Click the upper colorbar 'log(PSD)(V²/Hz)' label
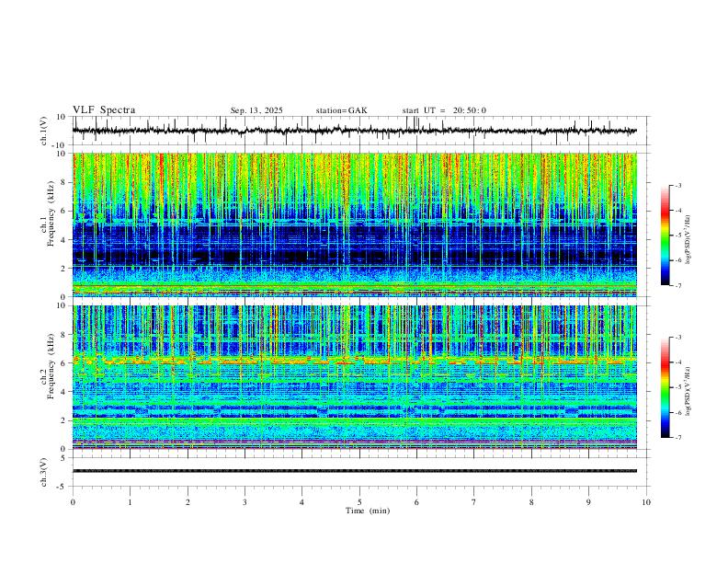The height and width of the screenshot is (563, 728). (x=688, y=240)
